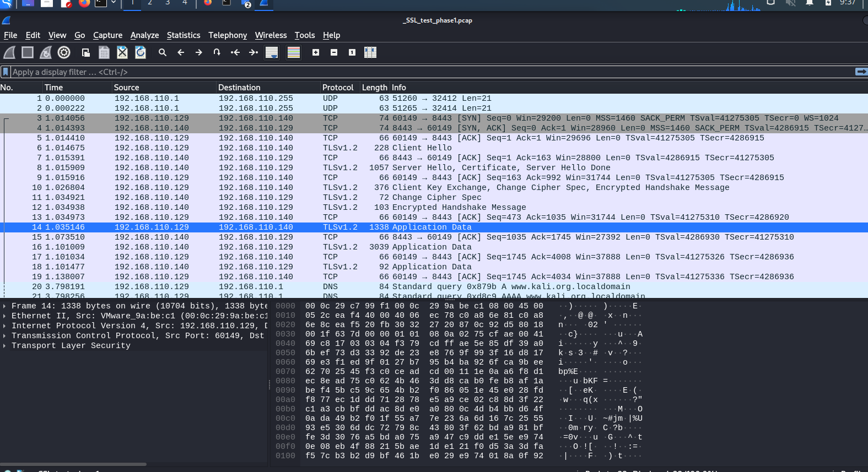The height and width of the screenshot is (472, 868).
Task: Open the Edit menu
Action: click(x=33, y=35)
